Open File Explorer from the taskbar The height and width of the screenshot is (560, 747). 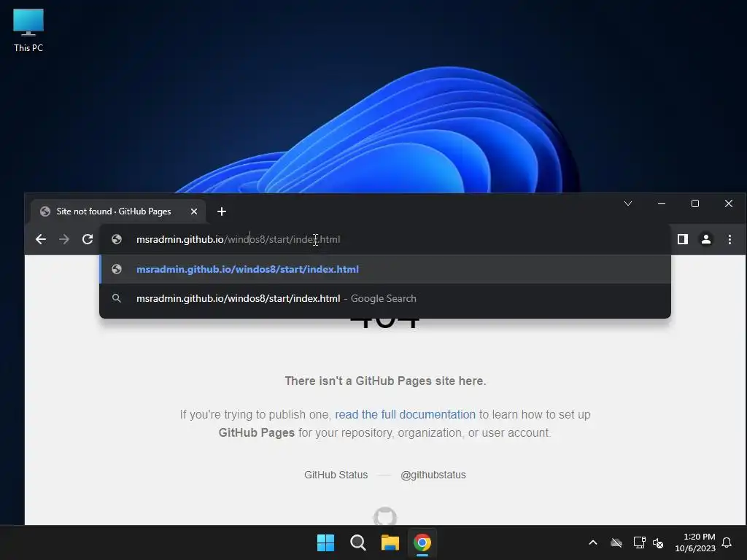390,542
